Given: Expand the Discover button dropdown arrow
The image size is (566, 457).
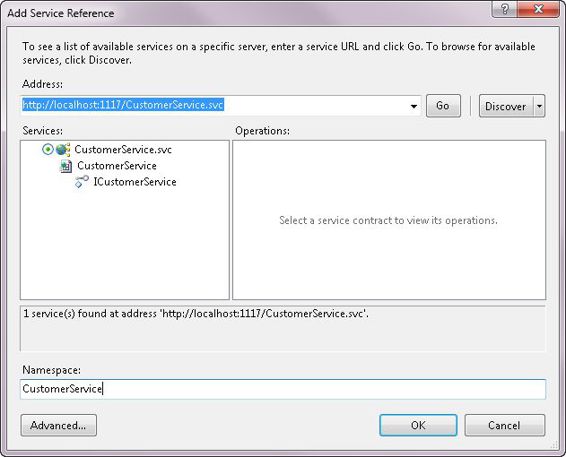Looking at the screenshot, I should point(539,106).
